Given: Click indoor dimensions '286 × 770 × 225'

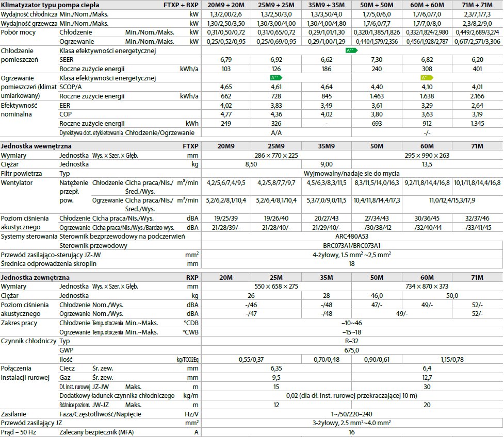Looking at the screenshot, I should 276,156.
